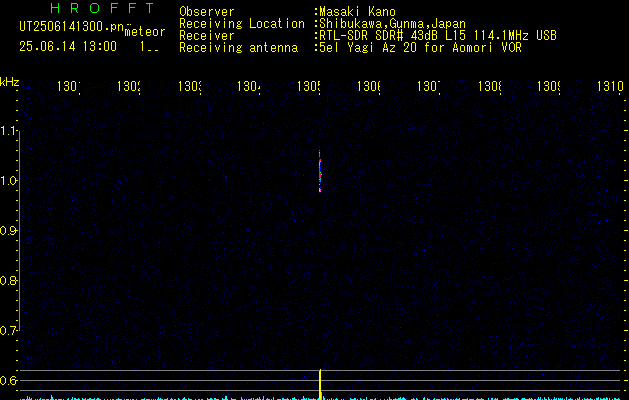Image resolution: width=629 pixels, height=400 pixels.
Task: Select observer name Masaki Kano
Action: tap(357, 12)
